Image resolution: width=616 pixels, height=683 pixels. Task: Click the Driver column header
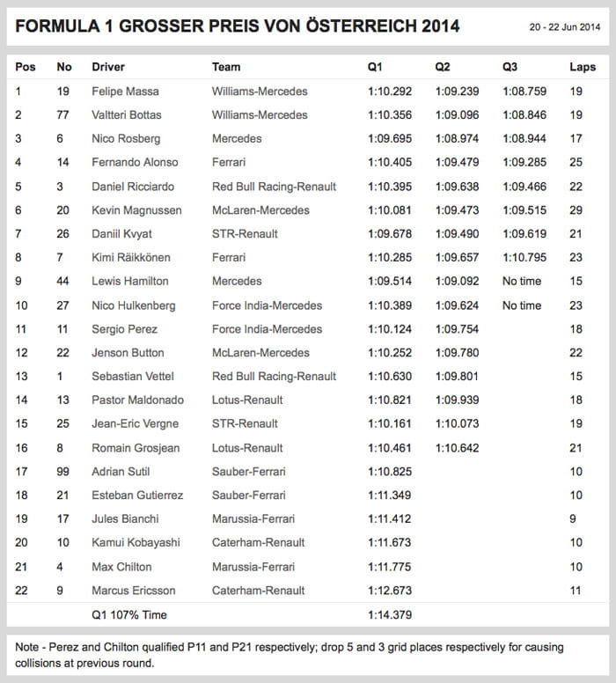108,67
